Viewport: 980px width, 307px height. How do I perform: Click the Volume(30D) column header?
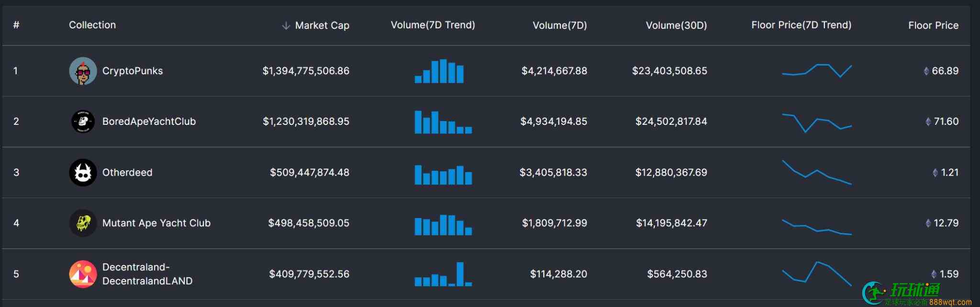676,25
